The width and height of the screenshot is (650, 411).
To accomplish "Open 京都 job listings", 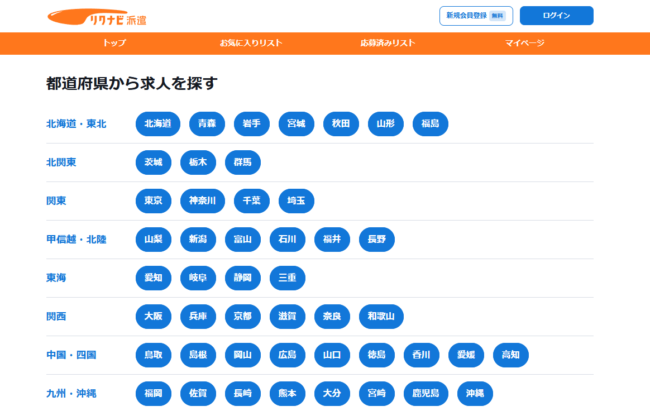I will tap(243, 316).
